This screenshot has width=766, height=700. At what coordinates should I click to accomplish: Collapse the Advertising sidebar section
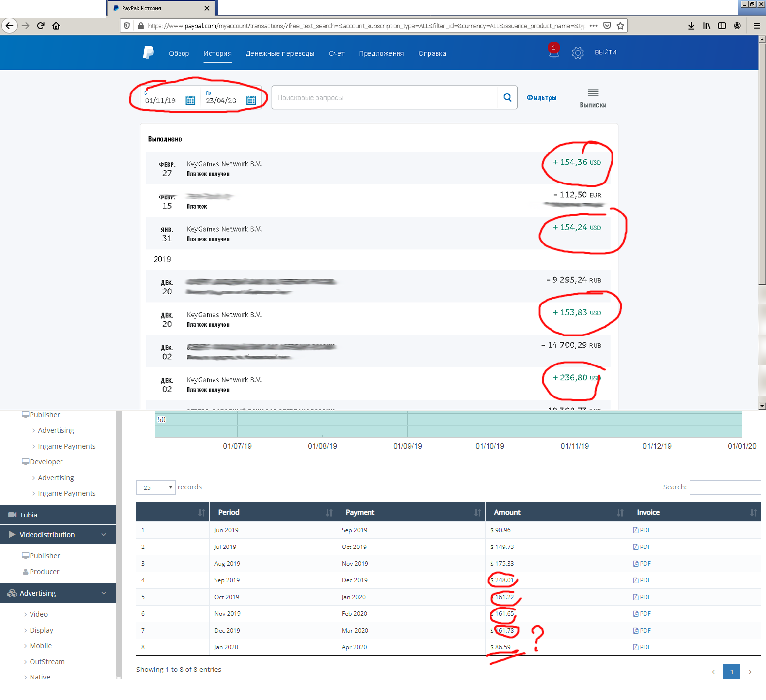[x=58, y=593]
